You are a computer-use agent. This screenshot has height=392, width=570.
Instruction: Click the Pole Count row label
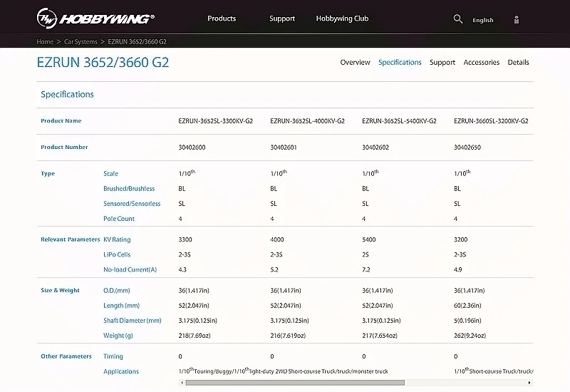pyautogui.click(x=119, y=219)
